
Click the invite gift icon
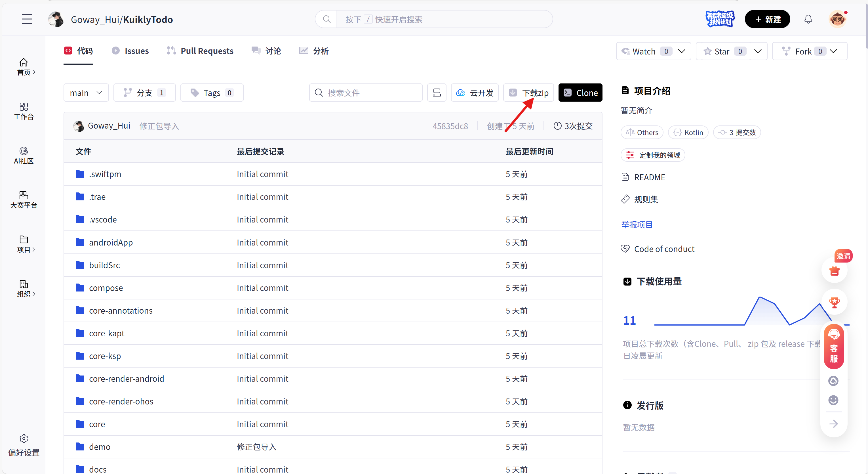pos(834,271)
